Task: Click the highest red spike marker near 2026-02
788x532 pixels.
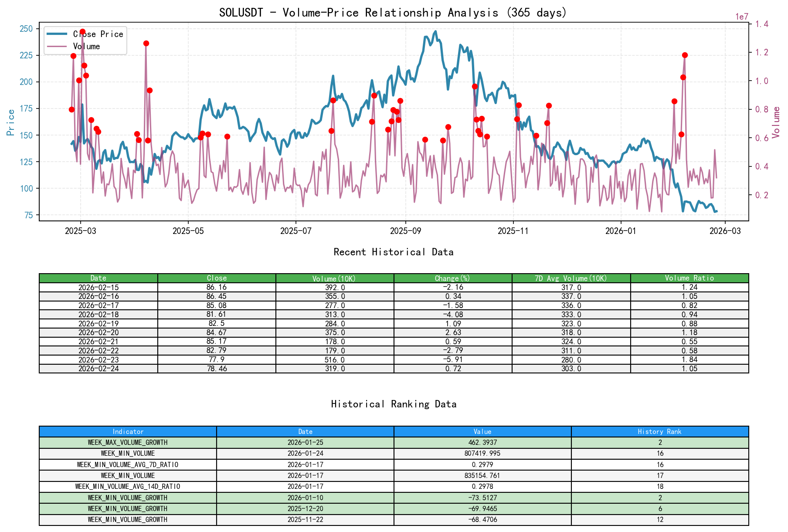Action: [684, 55]
